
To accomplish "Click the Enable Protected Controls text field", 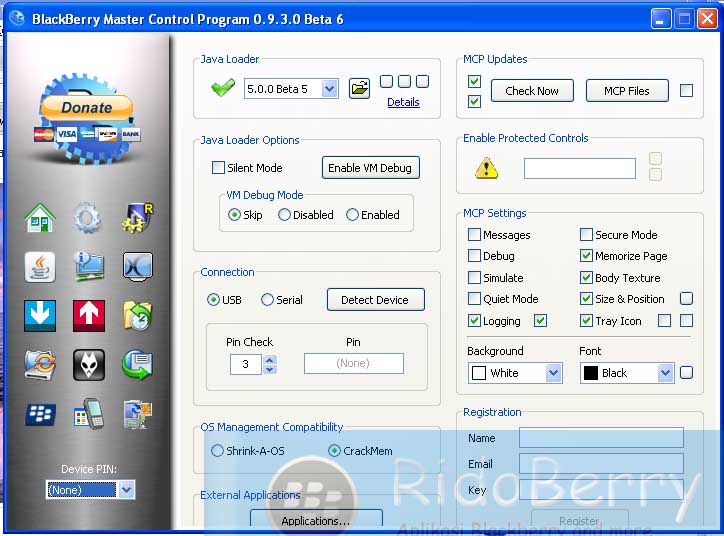I will coord(579,168).
